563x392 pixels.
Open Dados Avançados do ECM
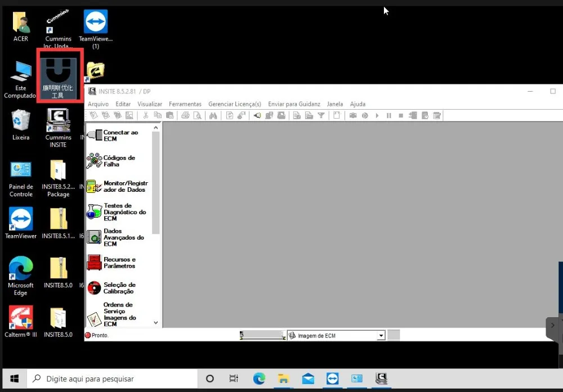tap(115, 237)
